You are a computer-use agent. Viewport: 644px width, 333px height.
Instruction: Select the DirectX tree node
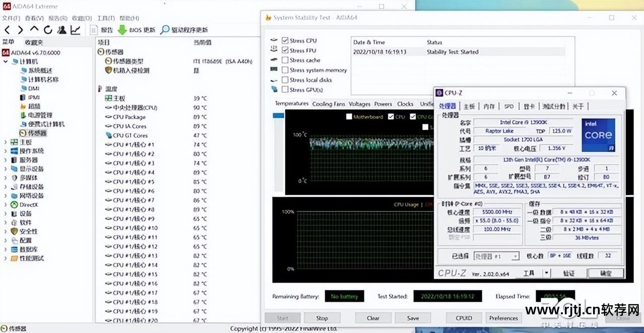[x=24, y=205]
